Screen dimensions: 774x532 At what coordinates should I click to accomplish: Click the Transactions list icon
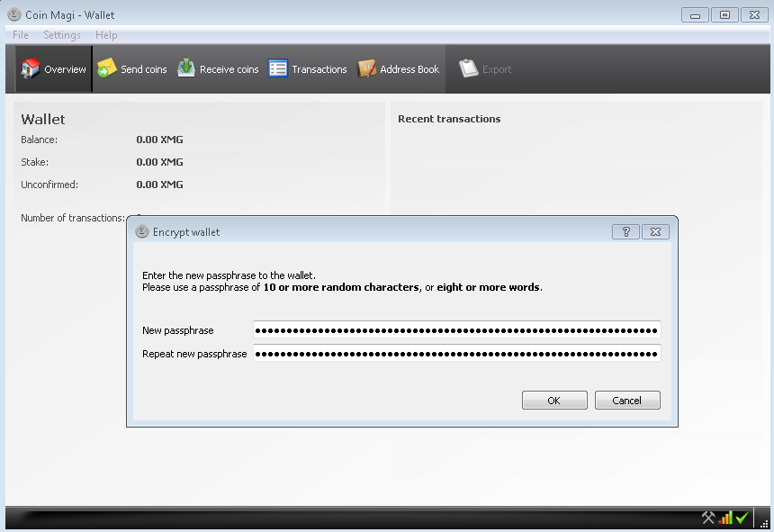[278, 68]
